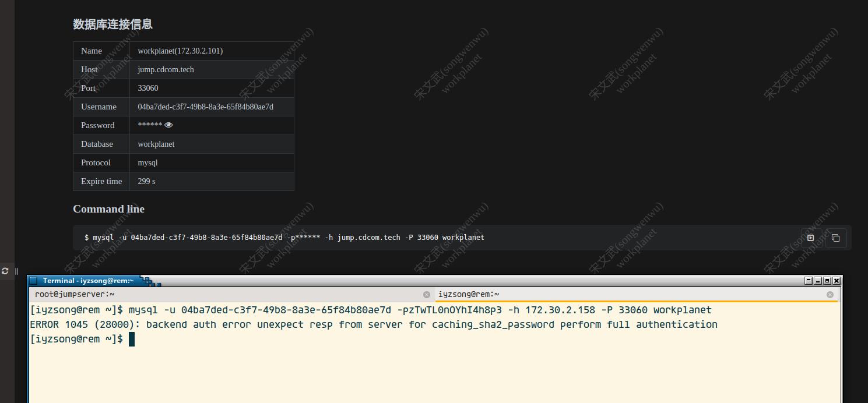Screen dimensions: 868x403
Task: Click the play icon beside the copy button
Action: point(810,238)
